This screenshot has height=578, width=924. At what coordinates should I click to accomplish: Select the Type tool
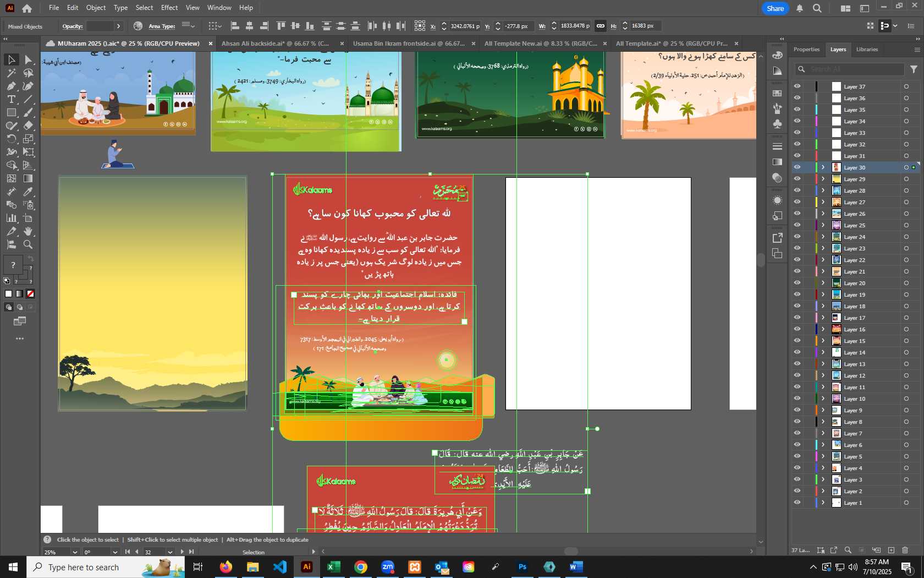point(11,99)
